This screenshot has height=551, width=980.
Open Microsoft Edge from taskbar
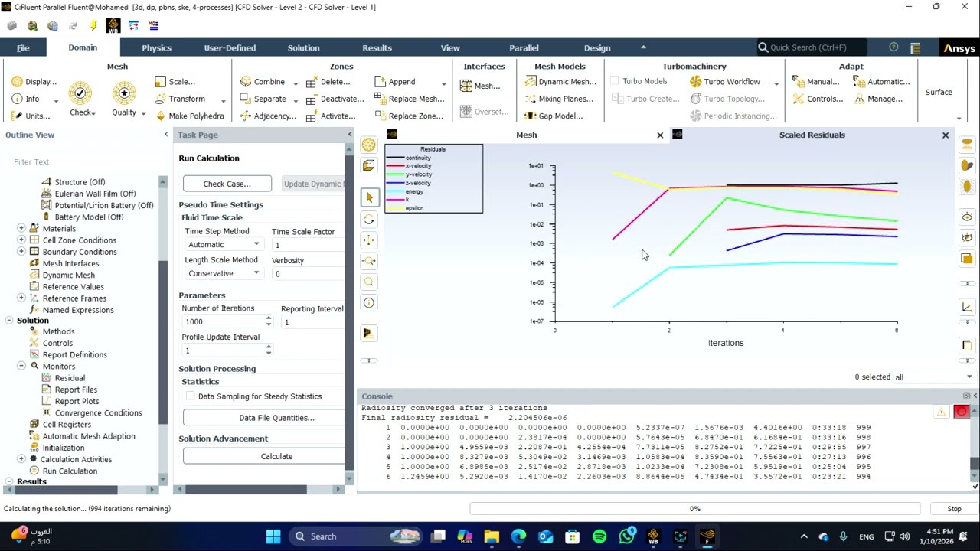pos(518,536)
